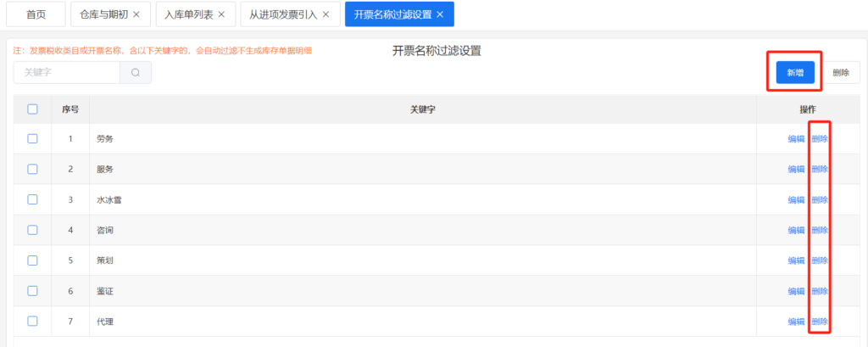Viewport: 868px width, 347px height.
Task: Switch to the 首页 tab
Action: (36, 14)
